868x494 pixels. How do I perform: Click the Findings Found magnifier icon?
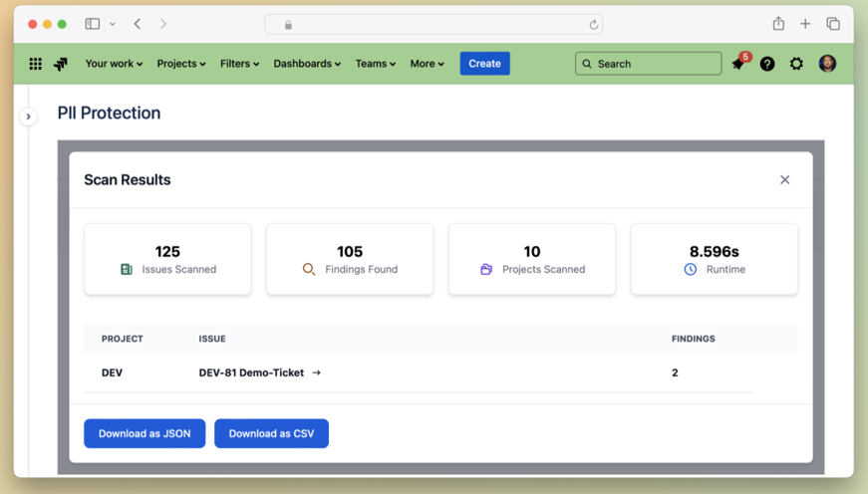(309, 269)
